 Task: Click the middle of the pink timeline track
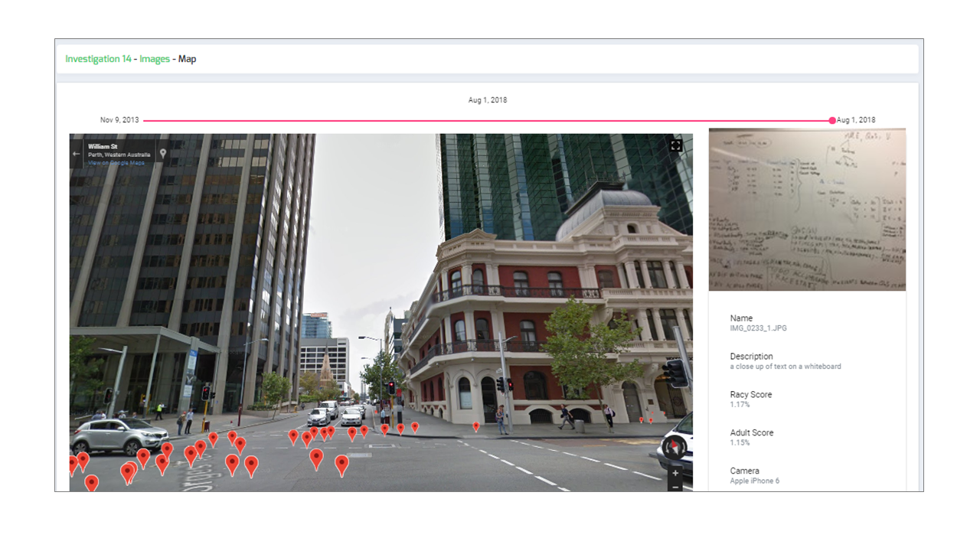pos(487,120)
